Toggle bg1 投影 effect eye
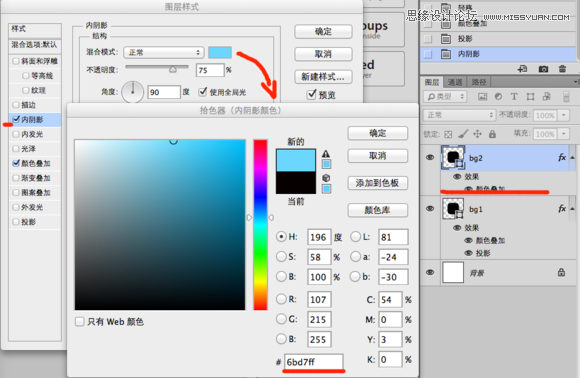The image size is (580, 378). click(468, 253)
